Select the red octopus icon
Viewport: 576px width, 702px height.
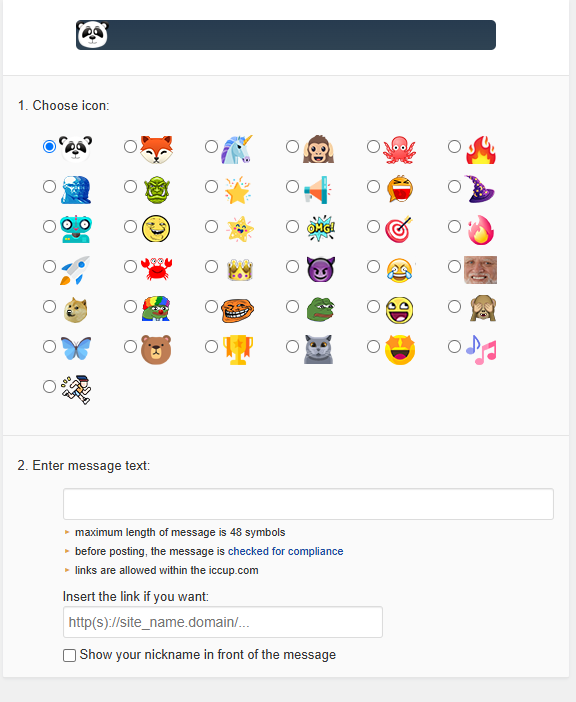399,150
